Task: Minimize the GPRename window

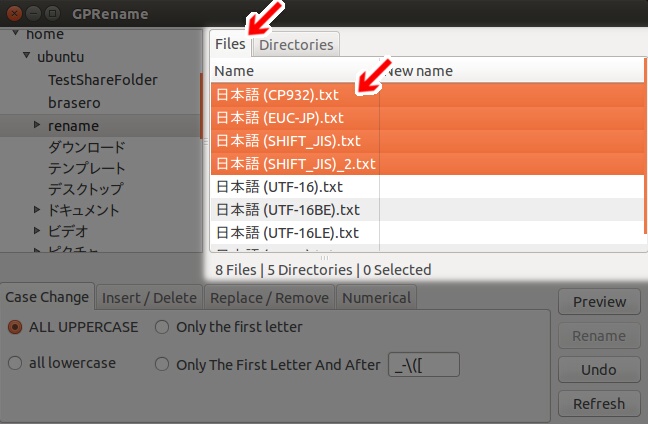Action: [33, 14]
